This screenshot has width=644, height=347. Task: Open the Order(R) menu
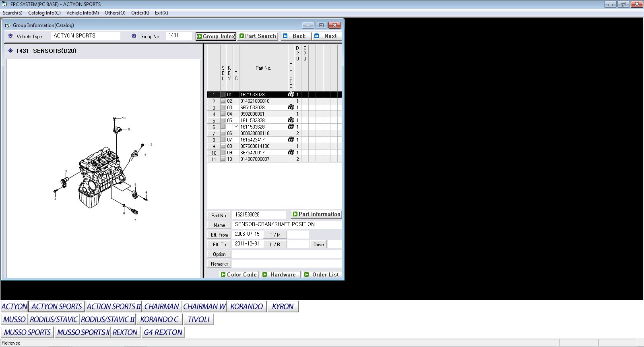pos(140,13)
